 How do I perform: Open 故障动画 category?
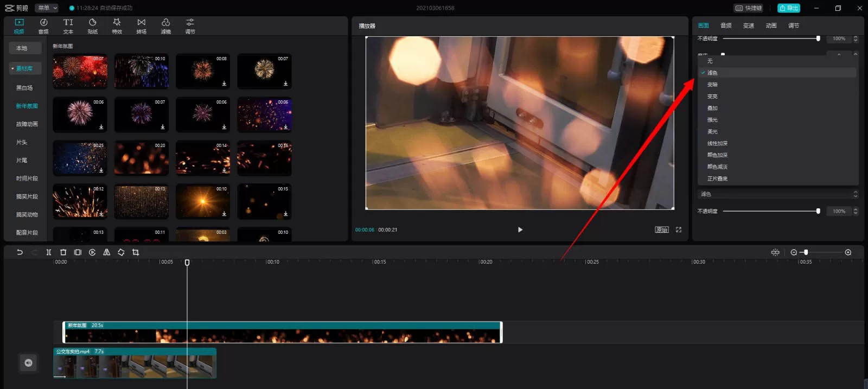pyautogui.click(x=27, y=124)
